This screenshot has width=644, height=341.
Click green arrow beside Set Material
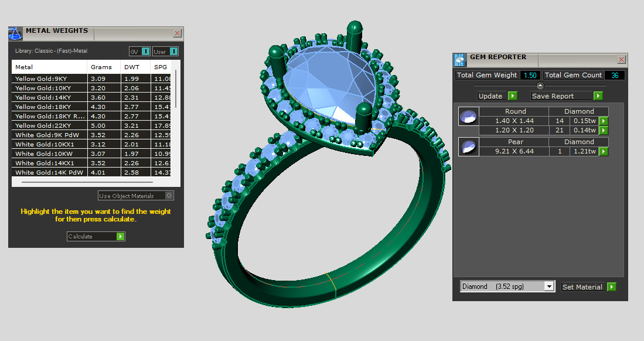point(612,287)
